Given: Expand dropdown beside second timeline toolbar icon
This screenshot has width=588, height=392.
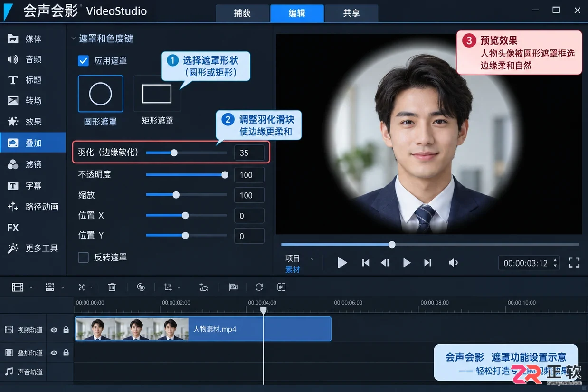Looking at the screenshot, I should click(62, 287).
